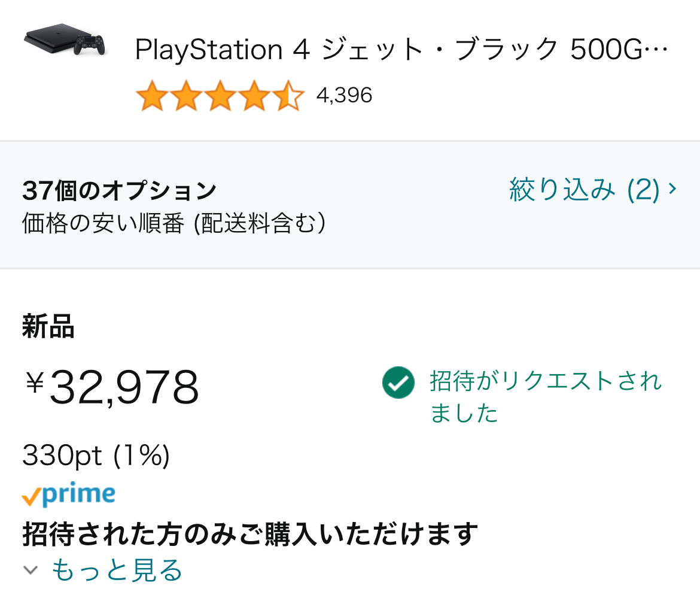The image size is (700, 601).
Task: Open the 絞り込み (2) filter link
Action: 584,190
